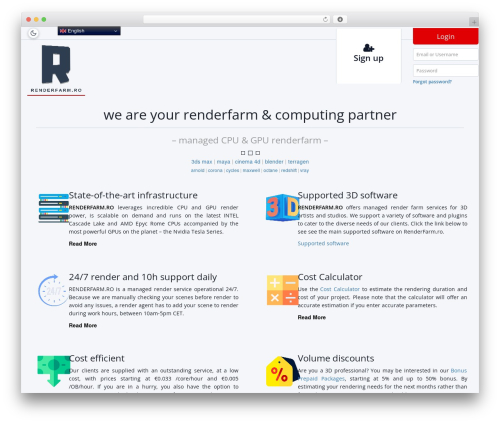
Task: Click the middle small square icon under subtitle
Action: point(250,153)
